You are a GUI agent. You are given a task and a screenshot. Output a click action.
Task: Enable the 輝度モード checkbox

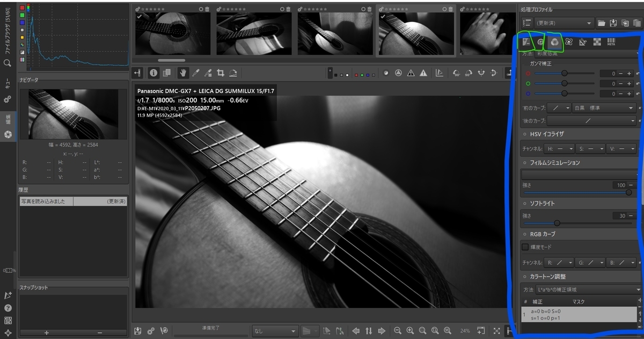tap(525, 247)
